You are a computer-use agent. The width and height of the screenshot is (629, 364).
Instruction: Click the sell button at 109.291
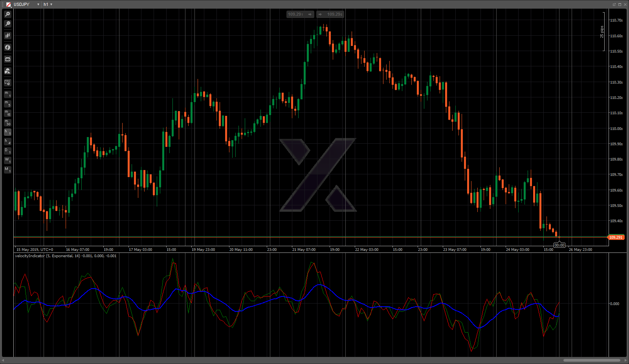(x=300, y=15)
